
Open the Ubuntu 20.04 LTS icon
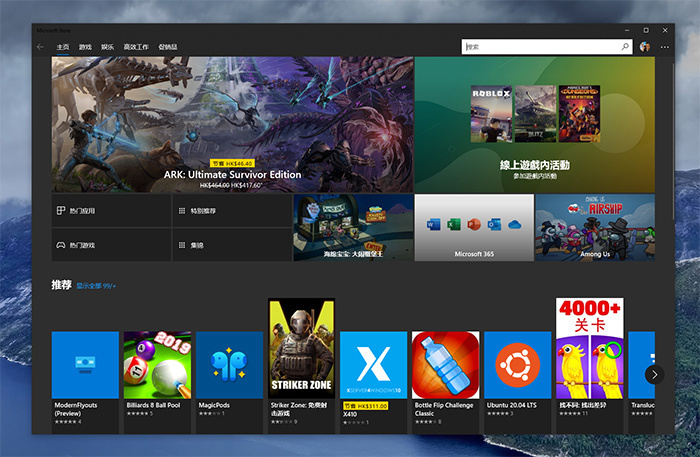pyautogui.click(x=517, y=365)
